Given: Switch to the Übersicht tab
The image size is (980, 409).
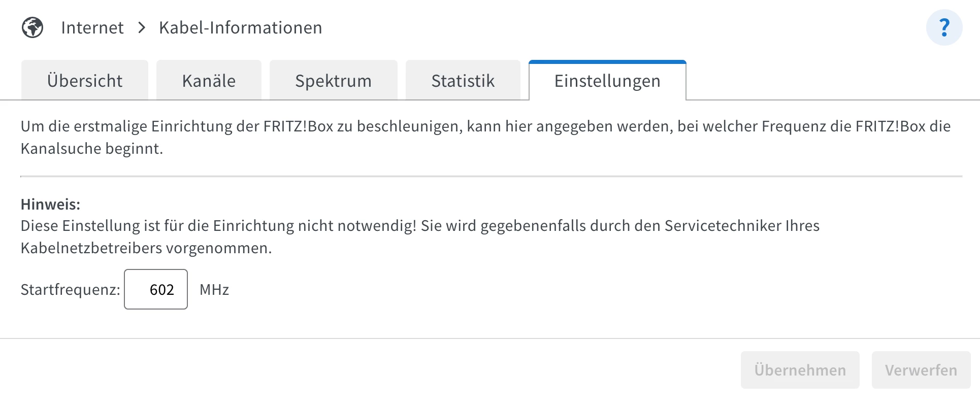Looking at the screenshot, I should 85,81.
